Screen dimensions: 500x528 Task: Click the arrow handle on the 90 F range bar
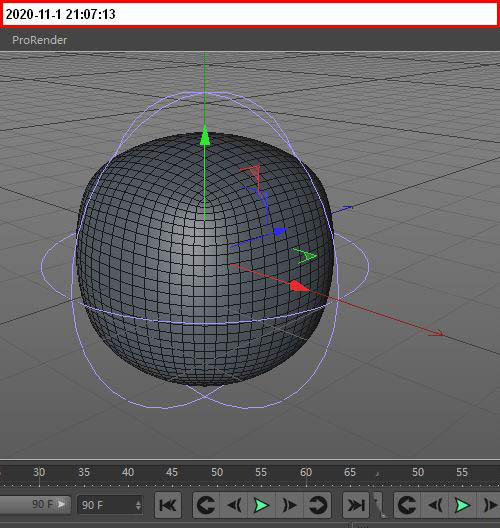coord(61,504)
